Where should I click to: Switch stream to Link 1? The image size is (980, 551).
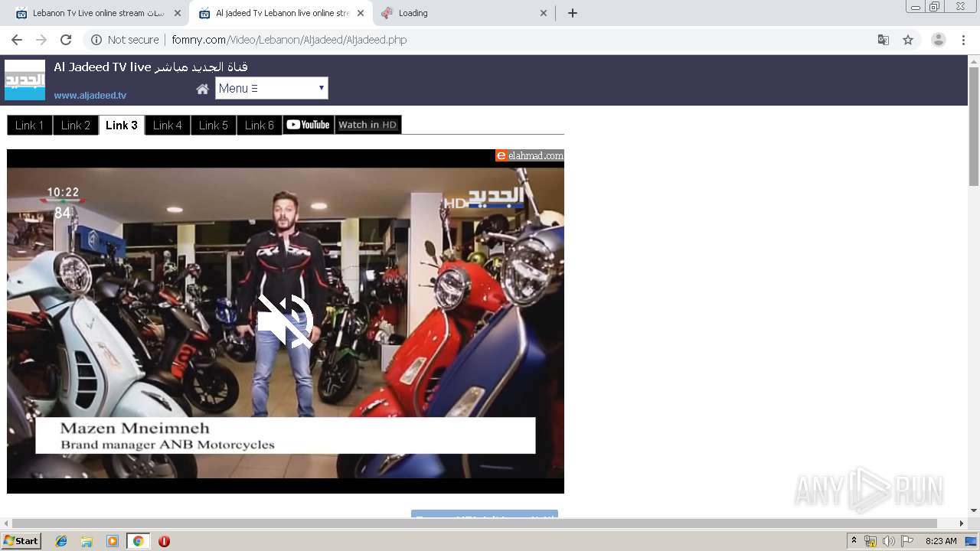pyautogui.click(x=30, y=125)
